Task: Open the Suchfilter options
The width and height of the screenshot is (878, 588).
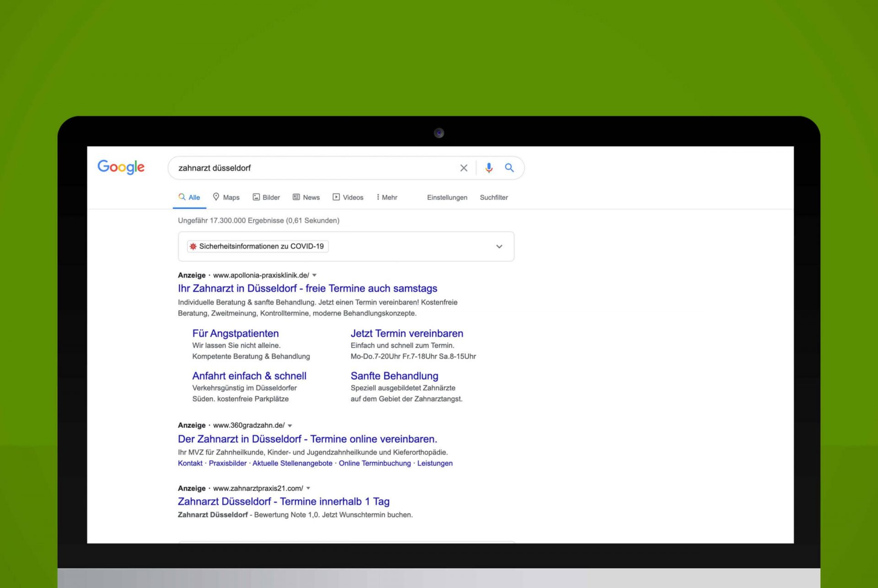Action: [494, 198]
